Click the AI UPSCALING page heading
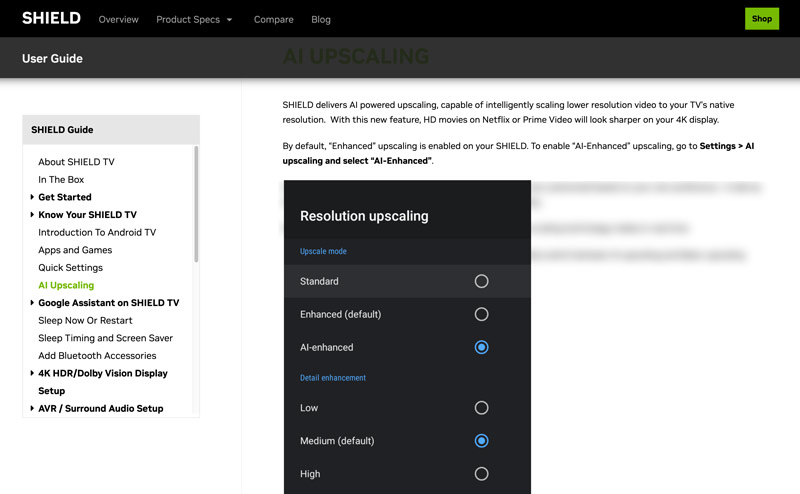The image size is (800, 494). tap(356, 56)
